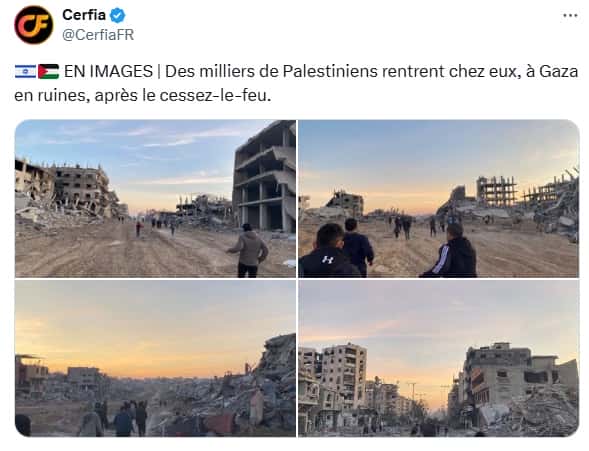Open the Cerfia profile avatar logo
Screen dimensions: 589x451
(34, 25)
